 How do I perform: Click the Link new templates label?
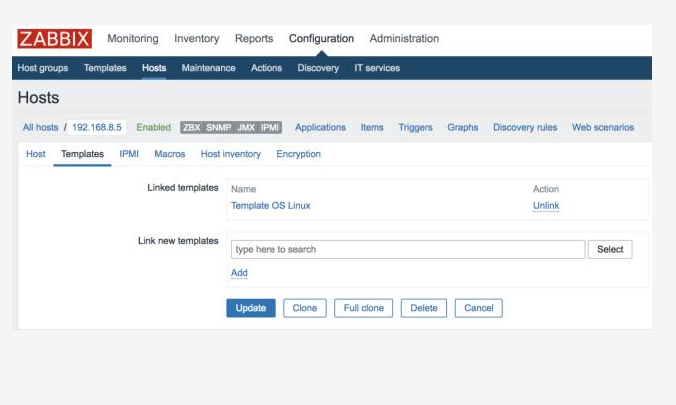coord(178,241)
